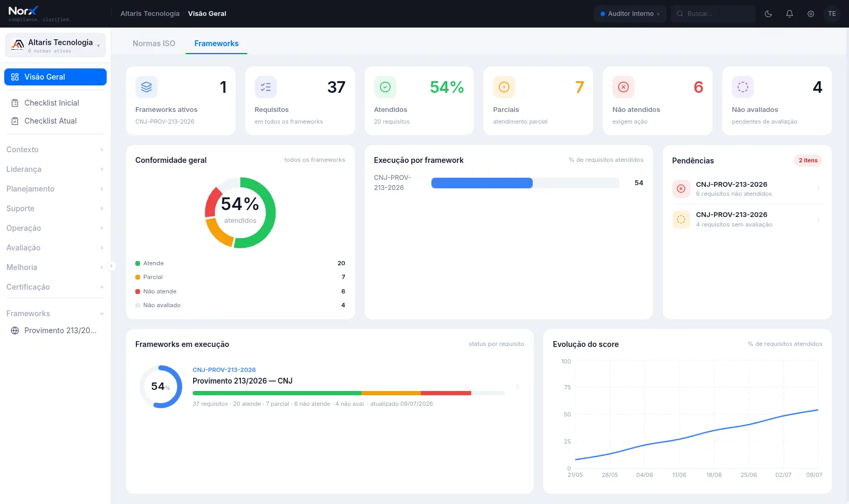
Task: Click the green Atende legend swatch
Action: click(138, 264)
